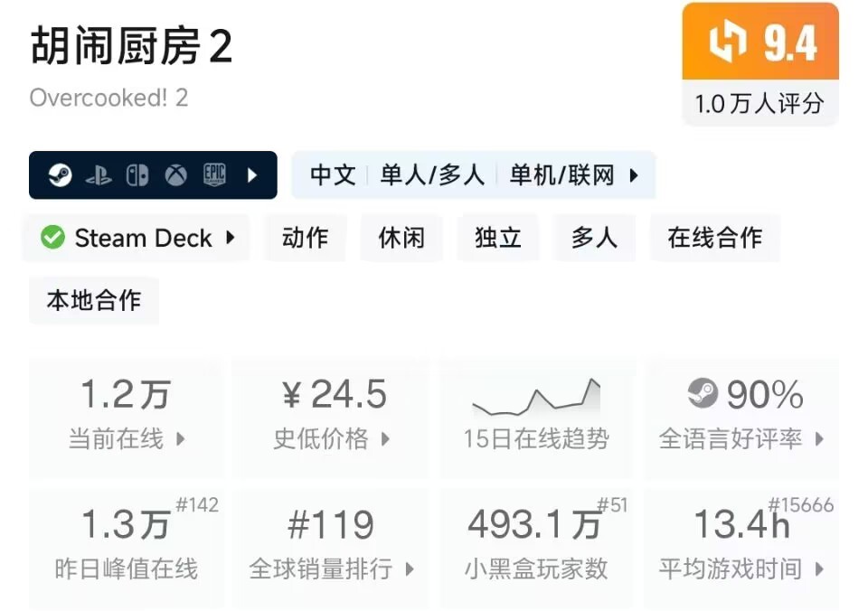Screen dimensions: 868x611
Task: Click the Steam icon beside 90% rating
Action: pos(703,394)
